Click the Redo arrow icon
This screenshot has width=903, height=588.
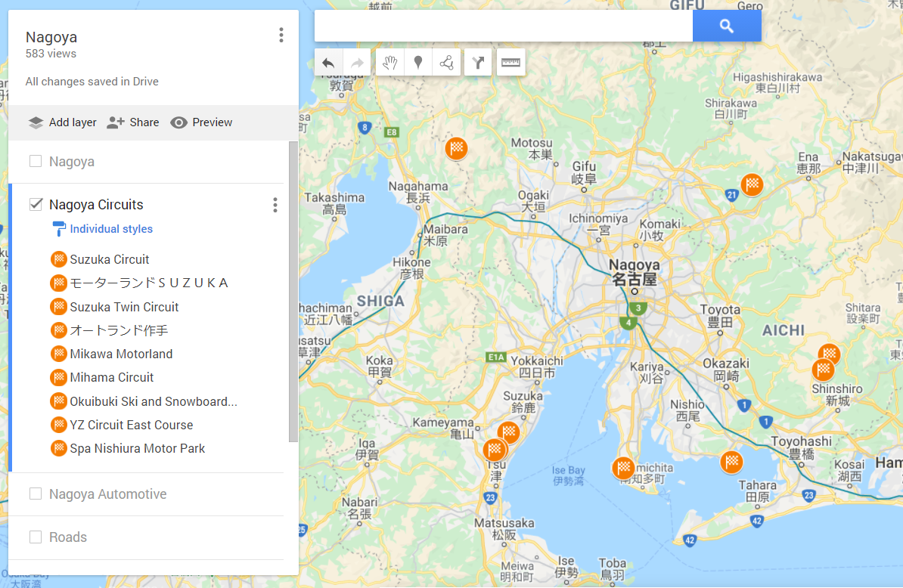point(357,62)
